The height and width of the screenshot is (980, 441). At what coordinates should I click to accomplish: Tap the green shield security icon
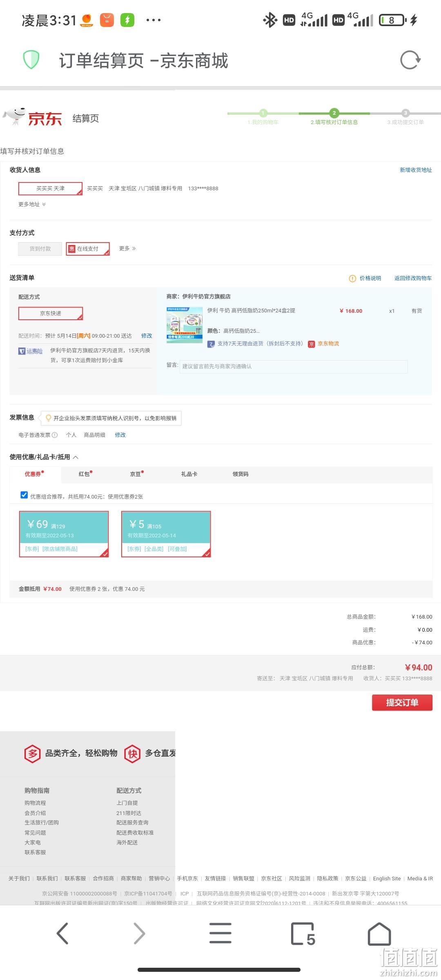[x=31, y=60]
